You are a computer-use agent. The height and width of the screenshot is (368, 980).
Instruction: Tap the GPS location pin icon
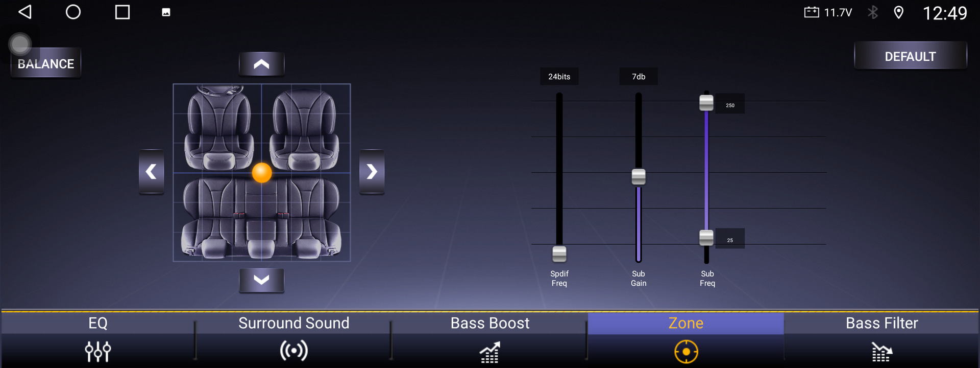click(x=899, y=12)
